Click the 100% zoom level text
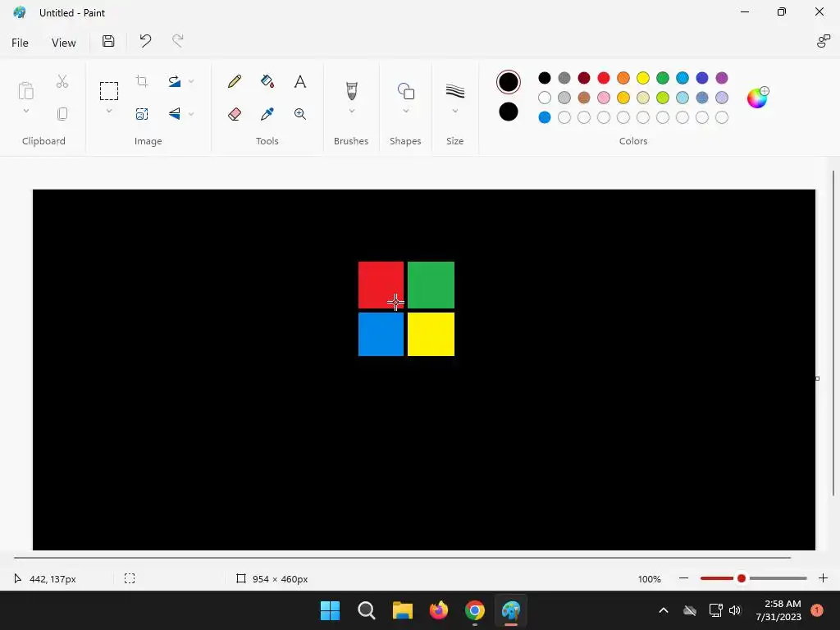The height and width of the screenshot is (630, 840). [650, 579]
